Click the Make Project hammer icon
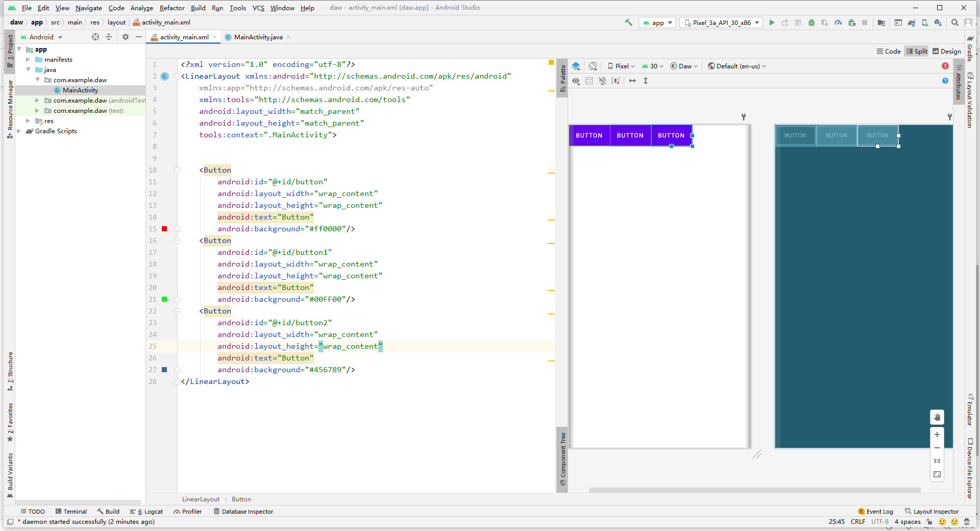Image resolution: width=980 pixels, height=531 pixels. (628, 22)
